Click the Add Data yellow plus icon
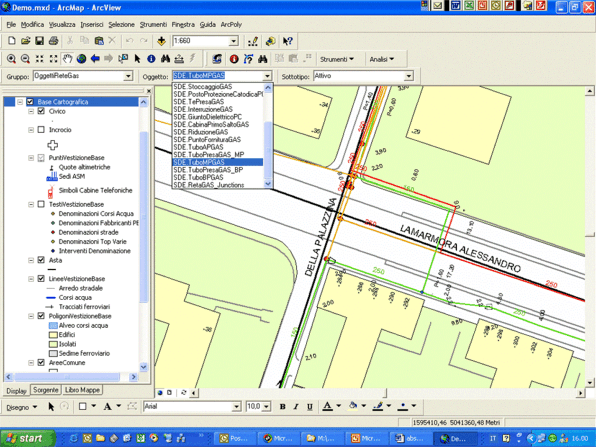 [161, 41]
